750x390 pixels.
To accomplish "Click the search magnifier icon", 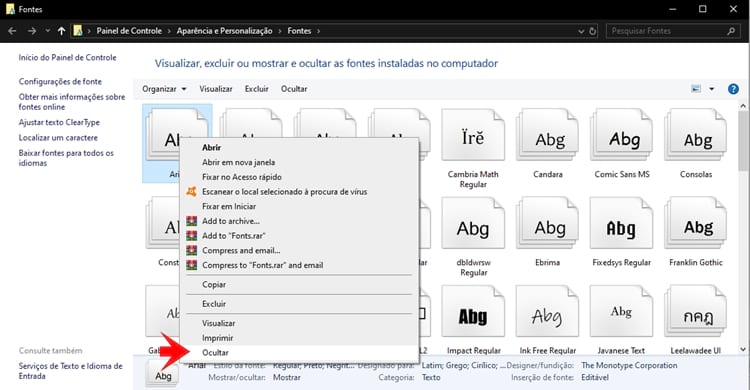I will pos(731,31).
